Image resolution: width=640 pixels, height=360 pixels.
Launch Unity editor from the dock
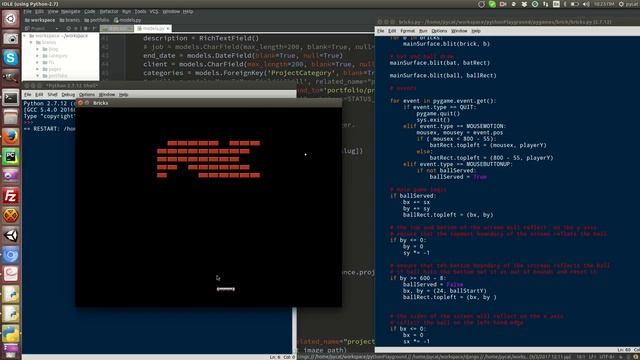[x=11, y=236]
